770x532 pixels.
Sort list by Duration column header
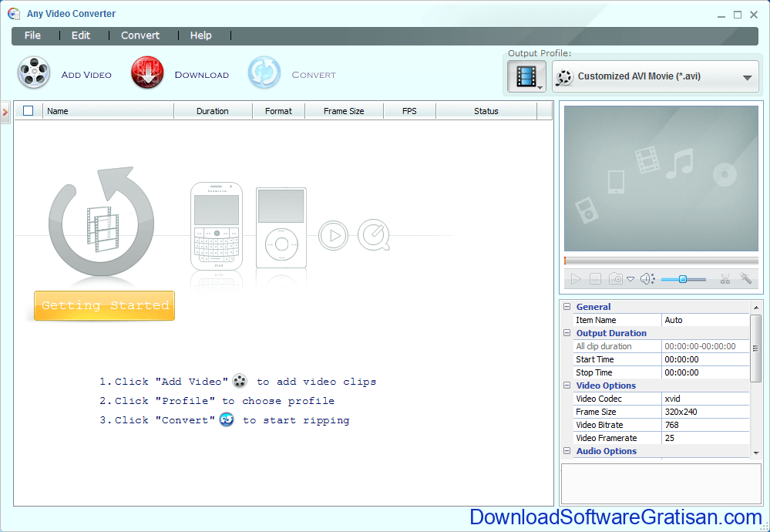(213, 111)
